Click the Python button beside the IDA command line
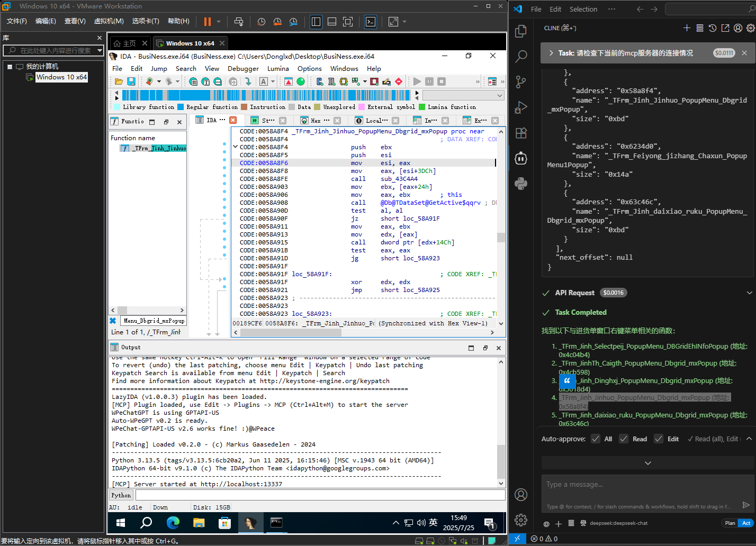This screenshot has width=756, height=546. click(121, 495)
